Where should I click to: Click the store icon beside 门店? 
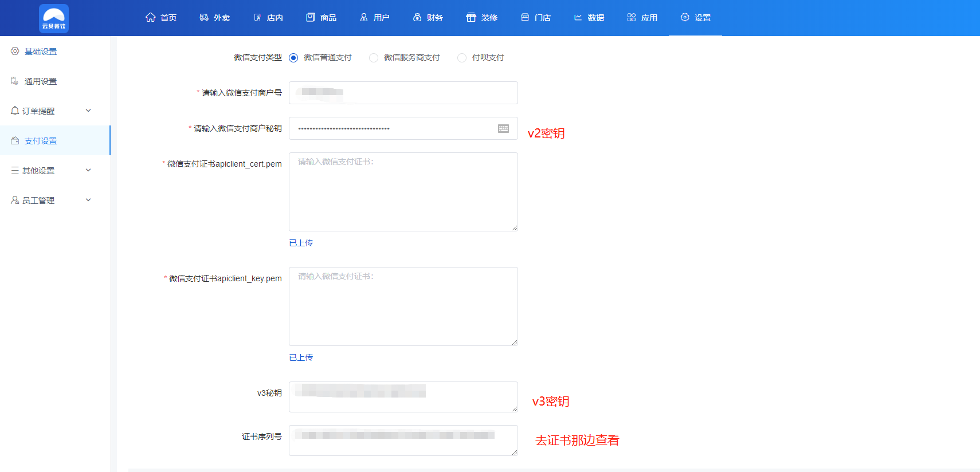tap(525, 17)
